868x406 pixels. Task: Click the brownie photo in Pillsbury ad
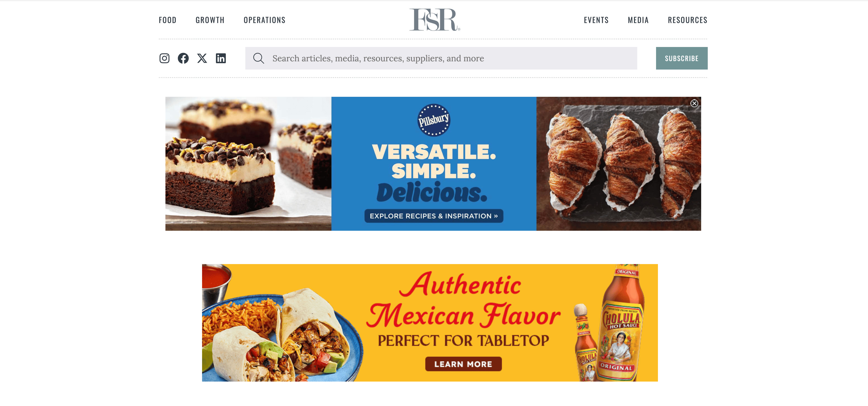[x=248, y=164]
